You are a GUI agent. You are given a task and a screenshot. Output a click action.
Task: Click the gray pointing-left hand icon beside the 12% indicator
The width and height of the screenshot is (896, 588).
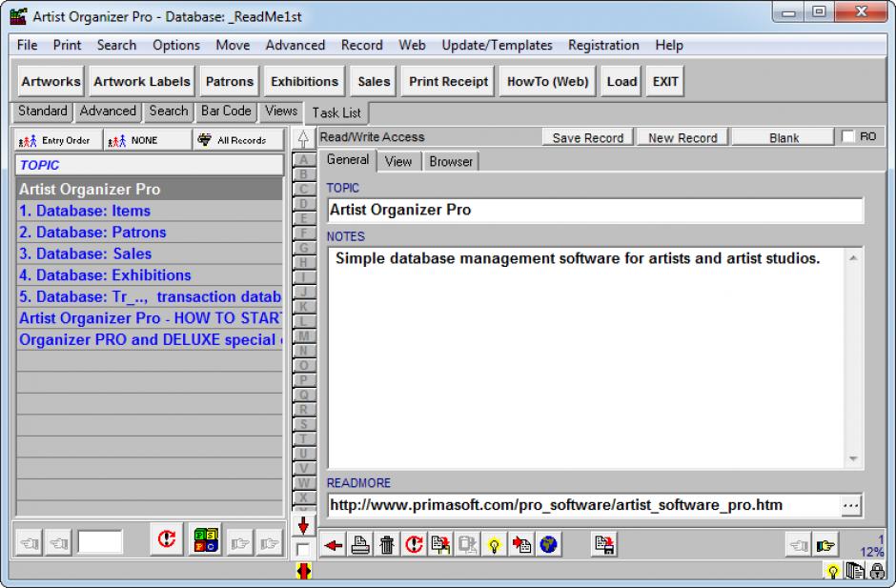point(798,546)
